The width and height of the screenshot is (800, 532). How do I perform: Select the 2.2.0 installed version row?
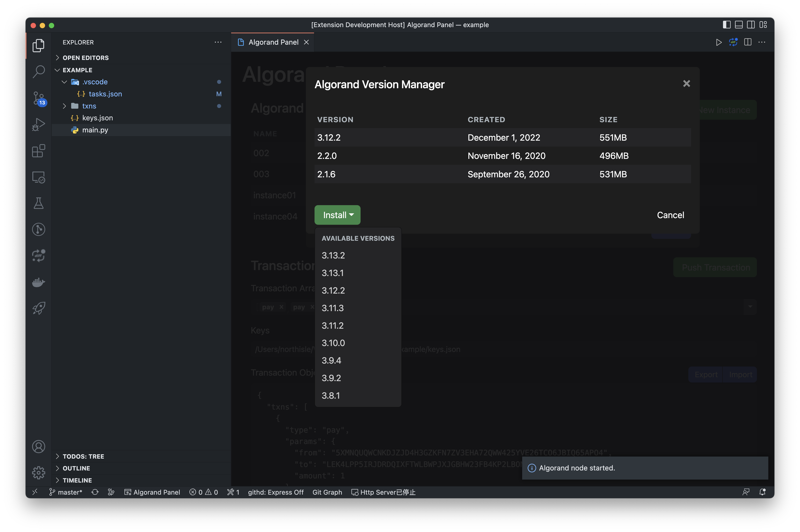[x=502, y=156]
